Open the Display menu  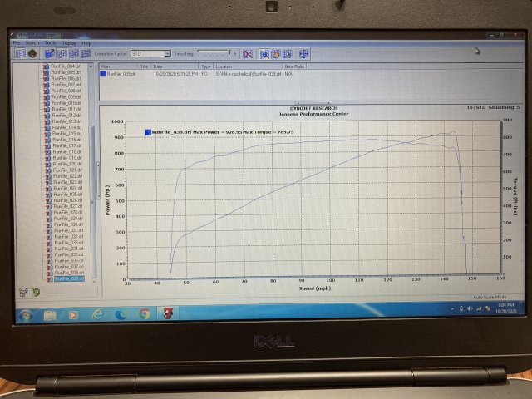click(68, 42)
